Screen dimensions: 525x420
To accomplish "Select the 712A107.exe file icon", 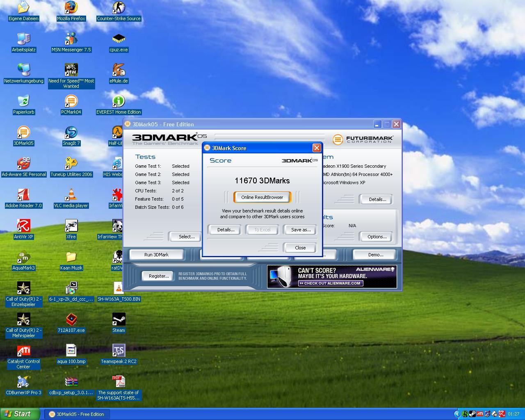I will [71, 319].
